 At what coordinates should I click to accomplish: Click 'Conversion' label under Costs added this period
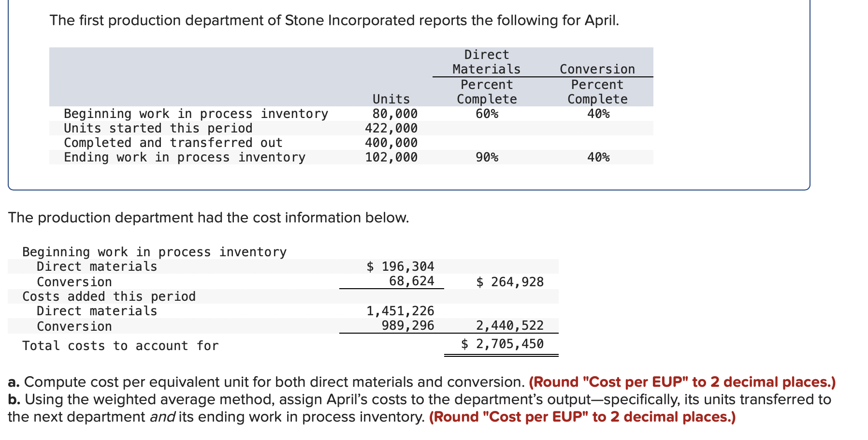pos(74,326)
